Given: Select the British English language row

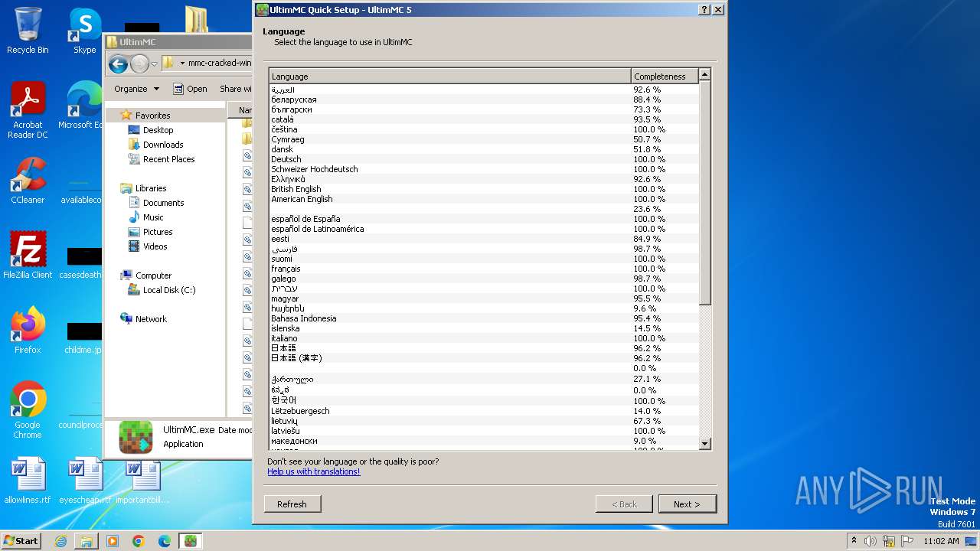Looking at the screenshot, I should (484, 189).
